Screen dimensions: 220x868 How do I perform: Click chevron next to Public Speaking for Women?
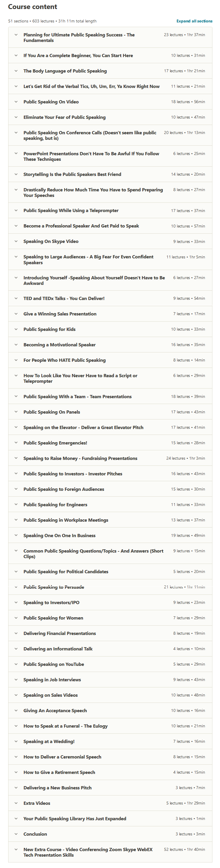16,618
